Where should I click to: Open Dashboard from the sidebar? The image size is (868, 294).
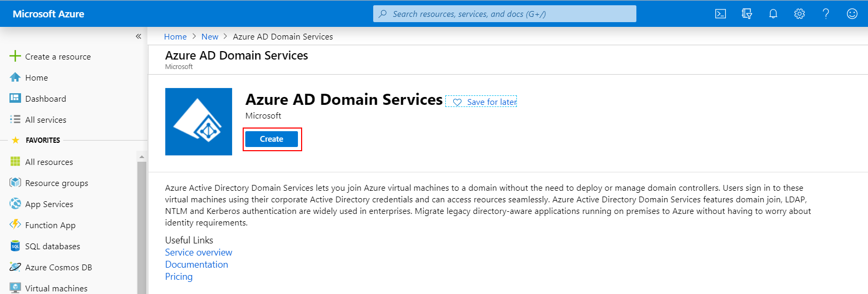46,99
